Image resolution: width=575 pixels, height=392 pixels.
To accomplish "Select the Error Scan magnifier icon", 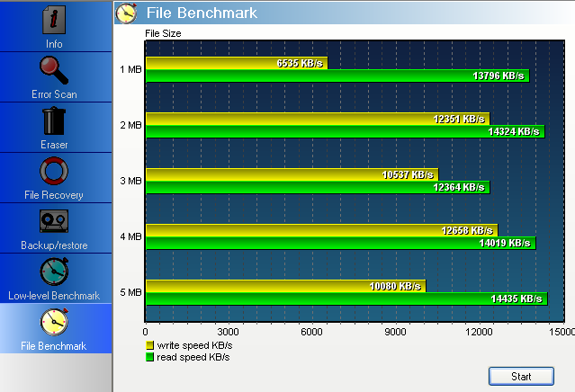I will click(54, 70).
